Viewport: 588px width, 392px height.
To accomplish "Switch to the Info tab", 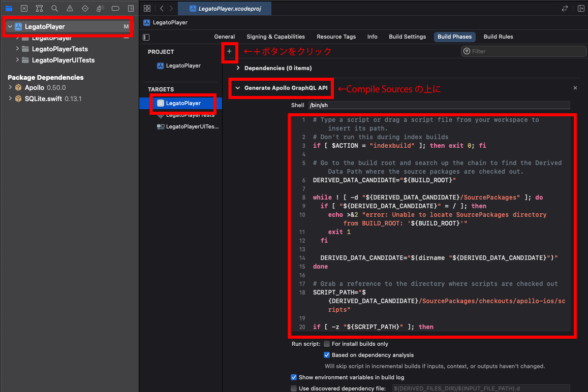I will coord(373,37).
